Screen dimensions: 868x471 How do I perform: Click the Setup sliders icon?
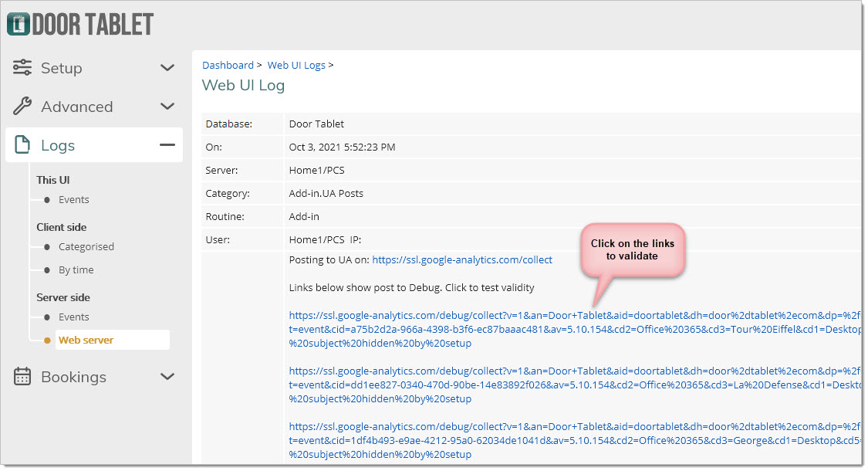point(22,68)
